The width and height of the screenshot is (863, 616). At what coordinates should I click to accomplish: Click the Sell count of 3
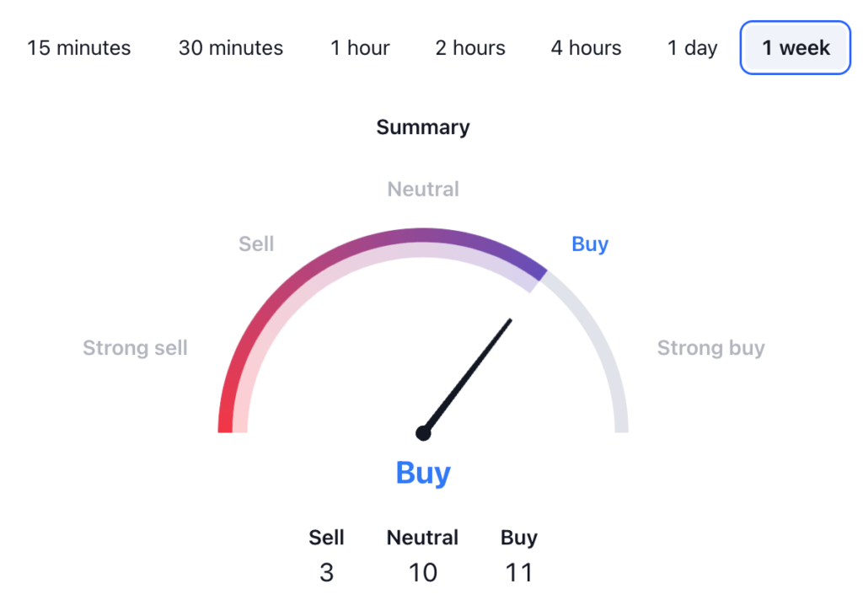pyautogui.click(x=326, y=573)
